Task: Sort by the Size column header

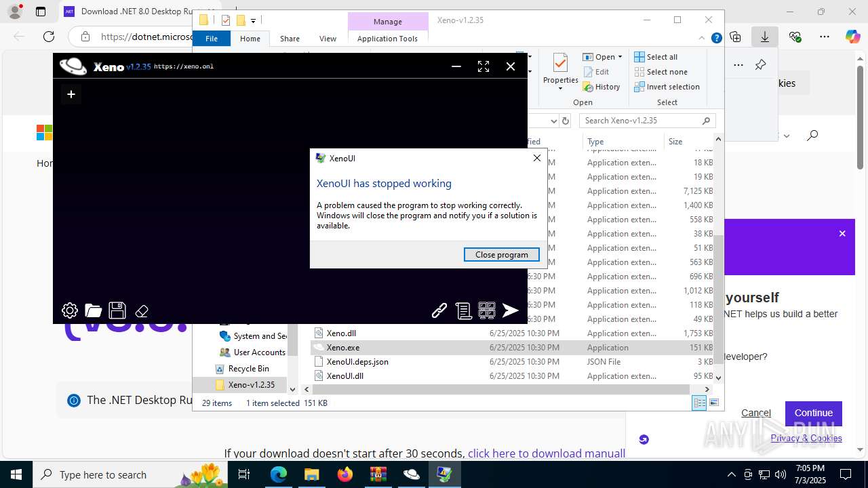Action: tap(689, 142)
